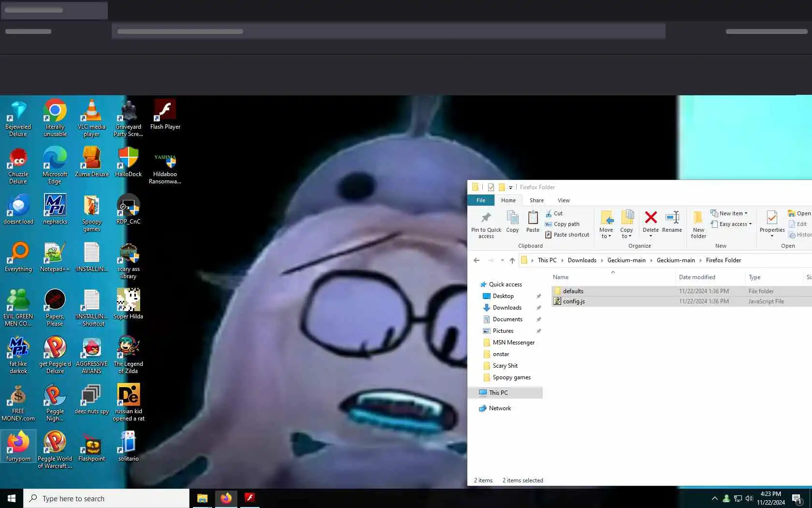The height and width of the screenshot is (508, 812).
Task: Switch to the Home ribbon tab
Action: click(508, 200)
